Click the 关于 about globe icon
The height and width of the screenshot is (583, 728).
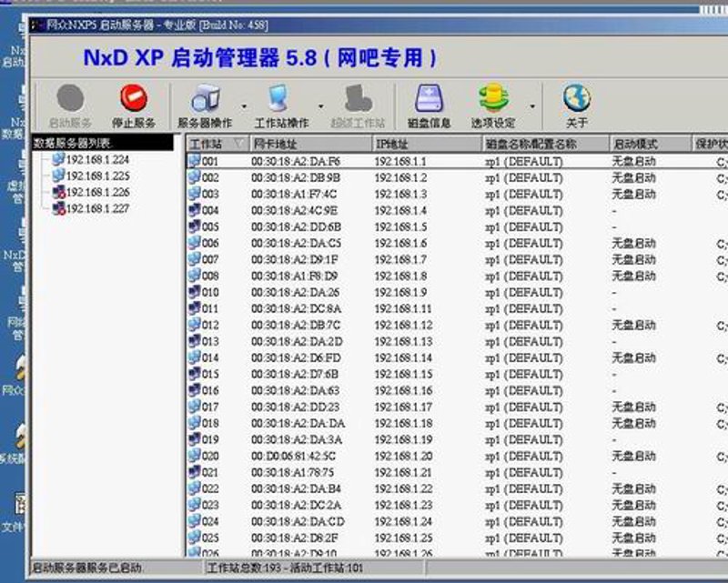(577, 98)
